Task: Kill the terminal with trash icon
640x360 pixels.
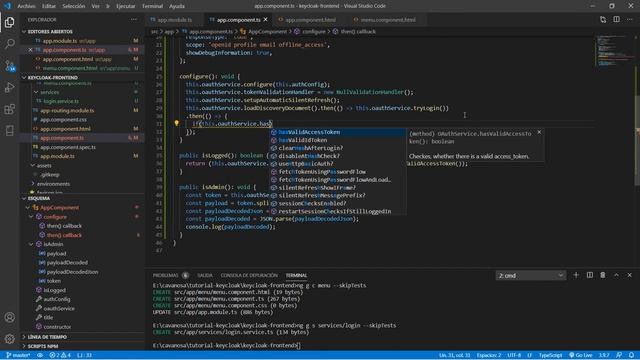Action: click(603, 275)
